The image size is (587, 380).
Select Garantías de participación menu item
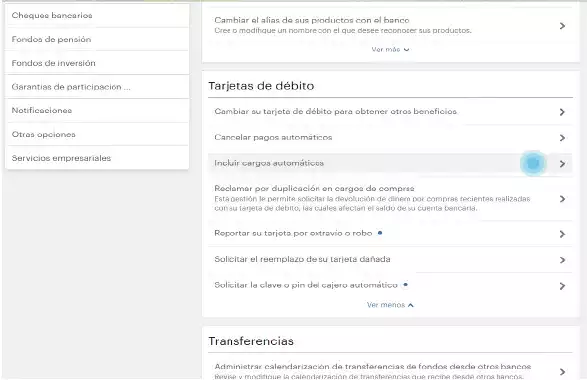(x=97, y=87)
